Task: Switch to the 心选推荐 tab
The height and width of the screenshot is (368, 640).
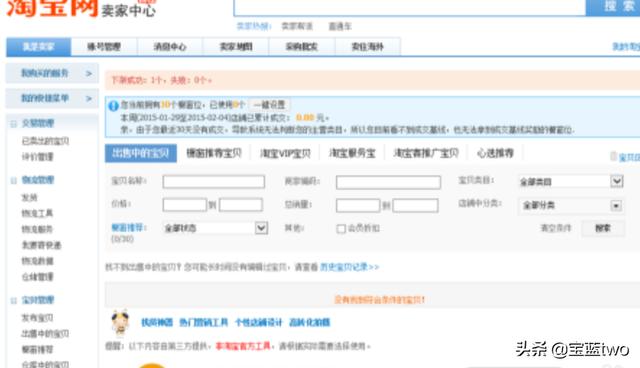Action: (x=495, y=153)
